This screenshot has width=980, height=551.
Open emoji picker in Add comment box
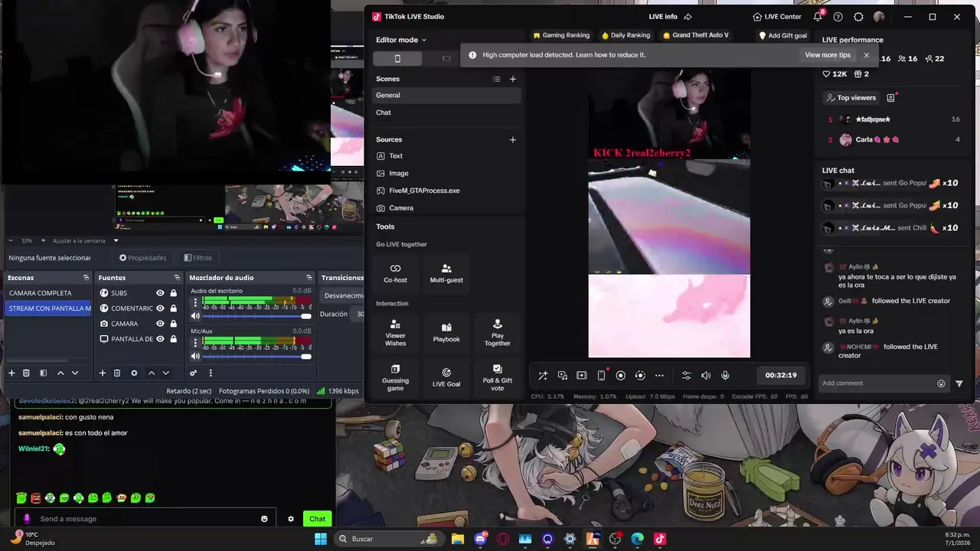coord(941,383)
